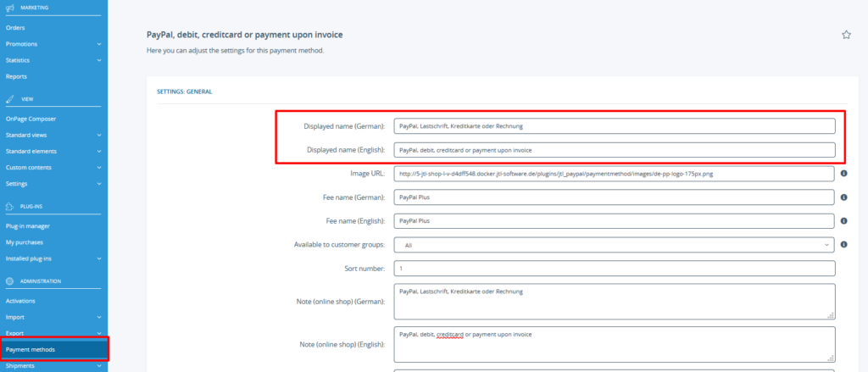Open the Reports page

pos(17,76)
